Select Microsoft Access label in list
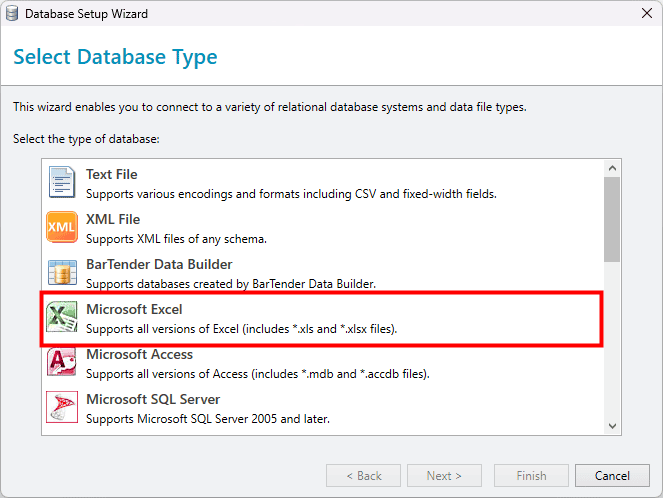Viewport: 663px width, 498px height. [139, 354]
